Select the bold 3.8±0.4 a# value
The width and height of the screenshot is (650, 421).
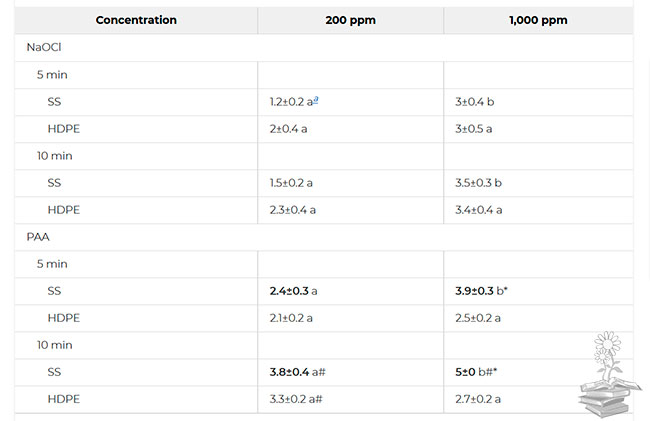coord(296,372)
